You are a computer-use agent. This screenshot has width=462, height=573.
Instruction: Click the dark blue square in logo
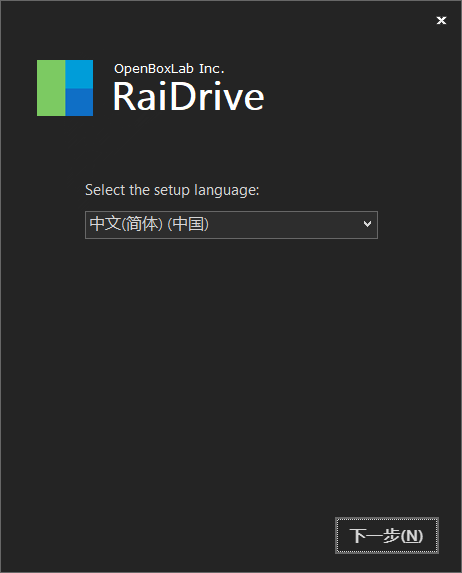(x=79, y=102)
